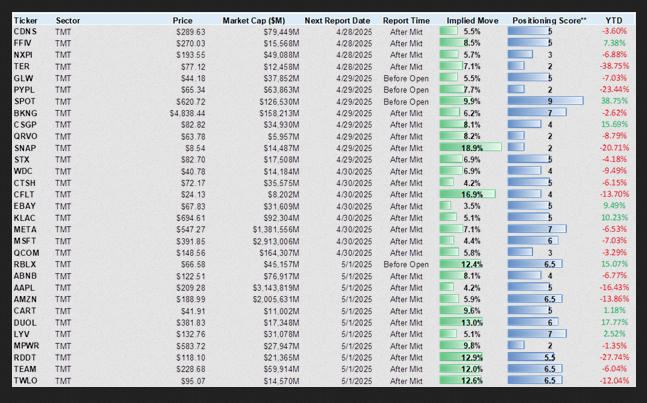The image size is (647, 403).
Task: Click MSFT market cap $2,913,006M
Action: pos(276,241)
